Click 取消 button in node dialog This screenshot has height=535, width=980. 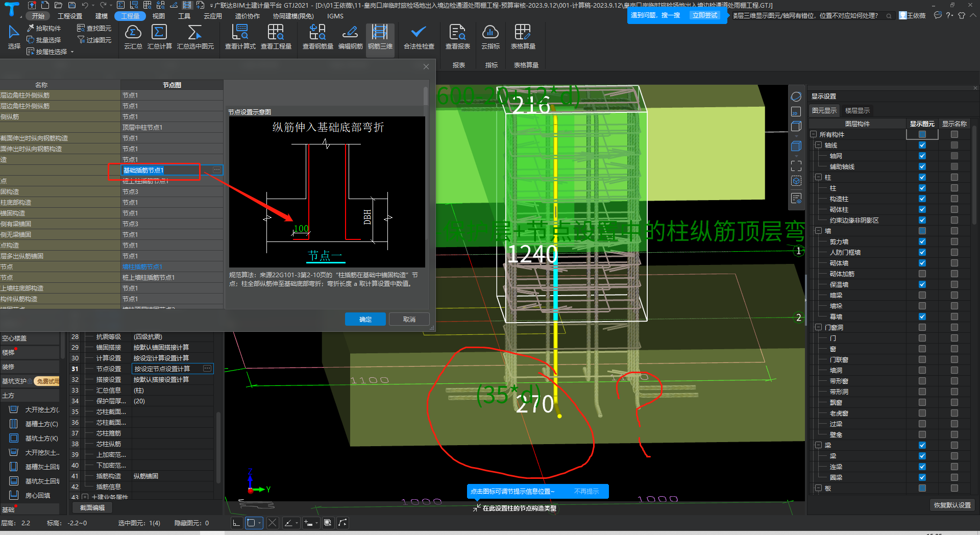(409, 319)
